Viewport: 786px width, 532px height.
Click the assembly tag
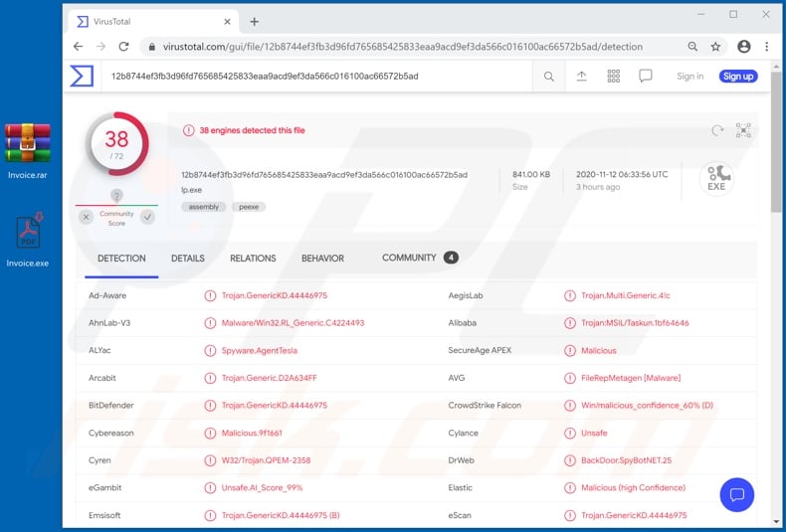click(x=204, y=207)
